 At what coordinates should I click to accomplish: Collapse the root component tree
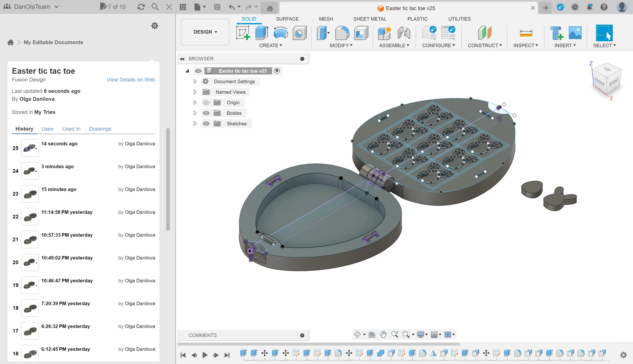[187, 71]
